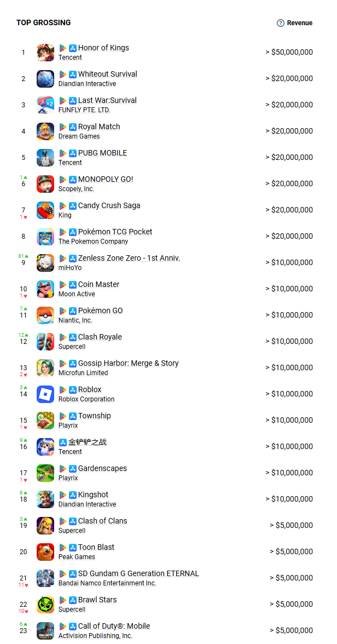Viewport: 337px width, 644px height.
Task: Click the Bandai Namco Entertainment Inc. publisher link
Action: click(107, 583)
